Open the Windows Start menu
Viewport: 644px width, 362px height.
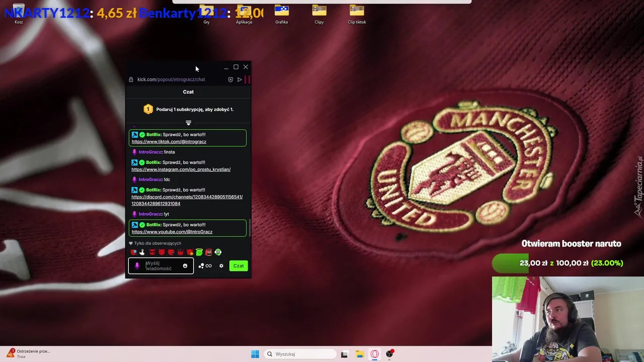click(255, 354)
